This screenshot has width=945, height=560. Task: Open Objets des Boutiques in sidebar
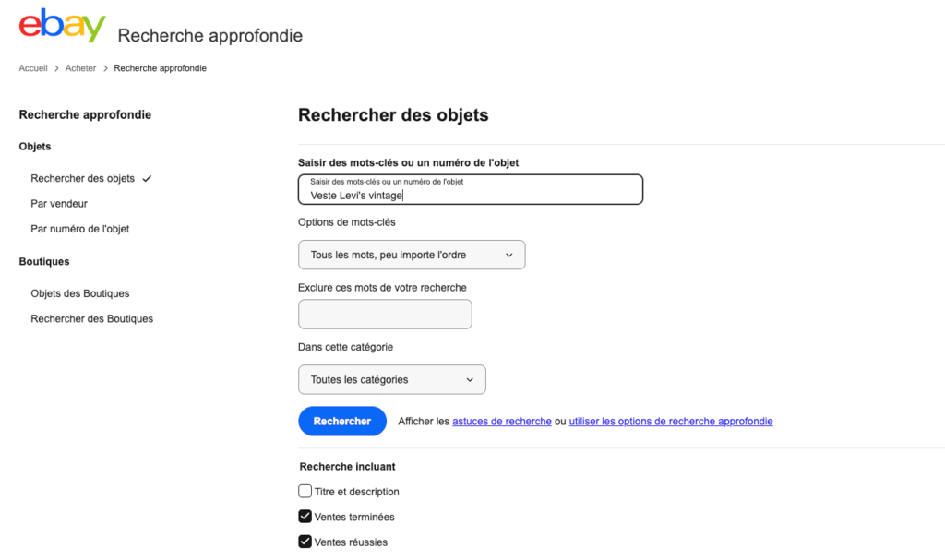(80, 293)
